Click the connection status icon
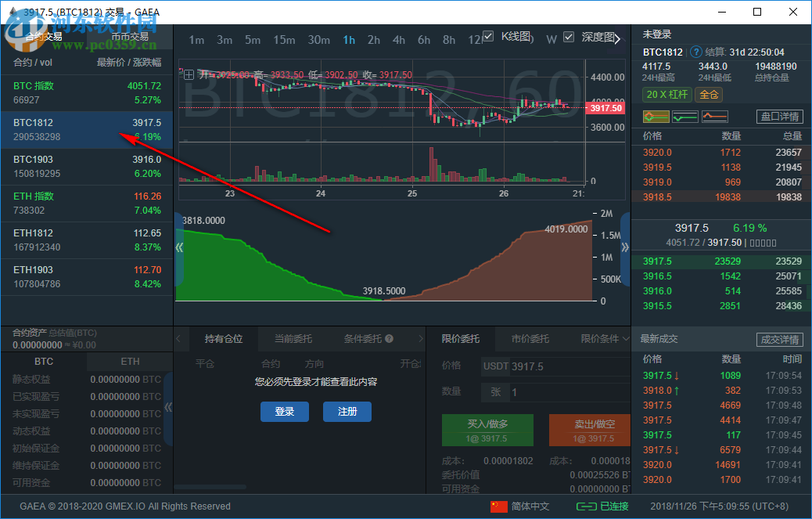The height and width of the screenshot is (519, 812). pos(586,506)
